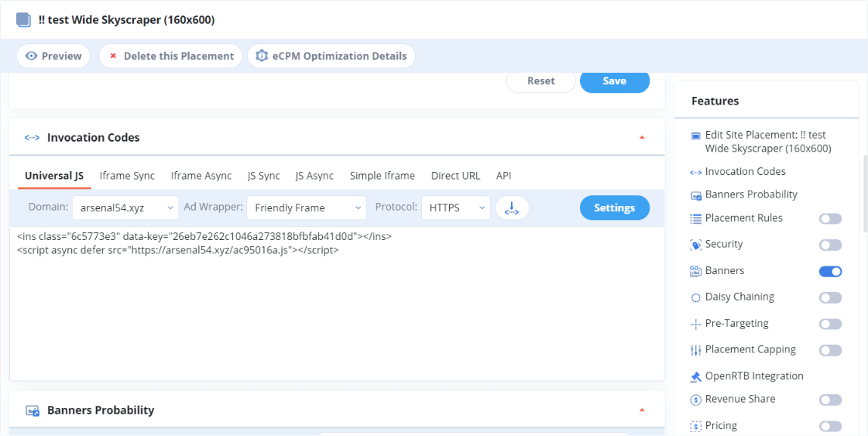Click the Pre-Targeting crosshair icon

(695, 324)
